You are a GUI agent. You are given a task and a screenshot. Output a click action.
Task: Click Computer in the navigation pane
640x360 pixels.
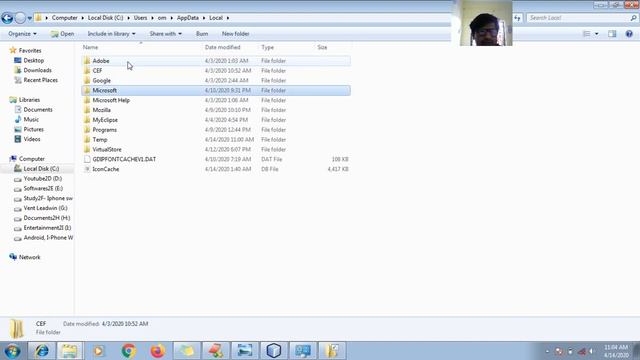32,159
